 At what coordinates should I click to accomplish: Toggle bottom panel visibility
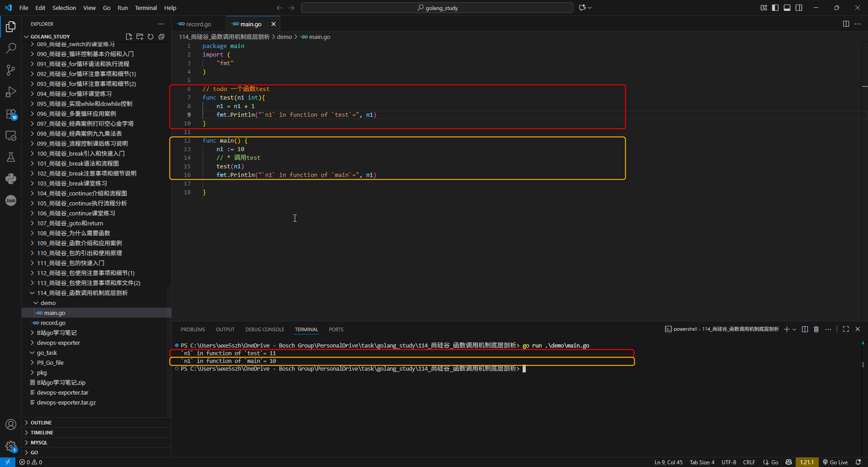click(x=787, y=8)
